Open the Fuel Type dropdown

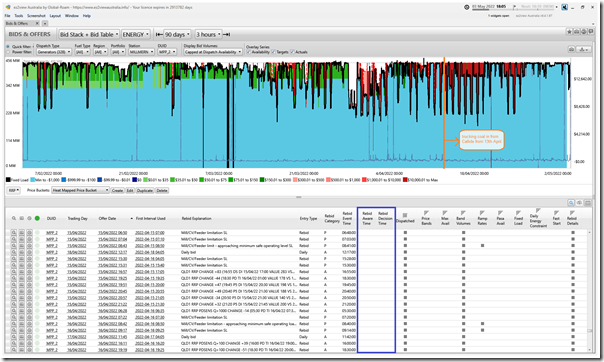click(x=82, y=52)
